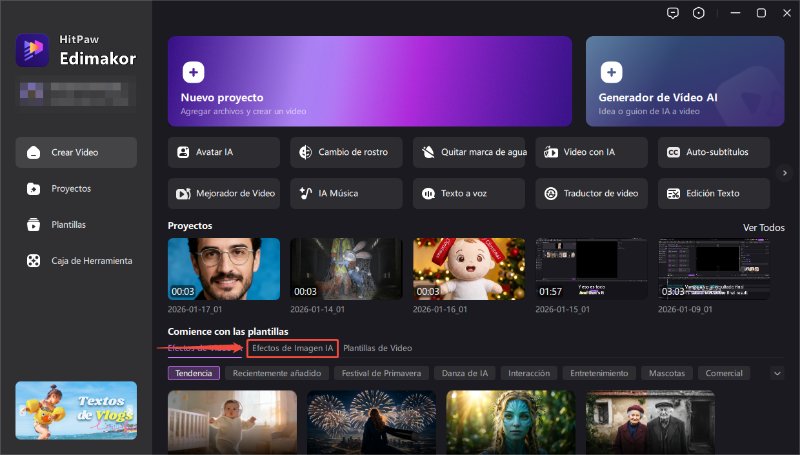Switch to the Efectos de Imagen IA tab
This screenshot has width=800, height=455.
pyautogui.click(x=292, y=348)
